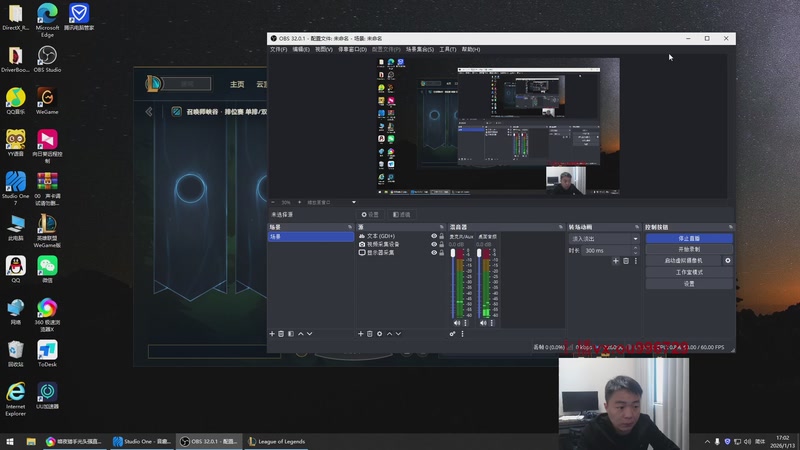The image size is (800, 450).
Task: Lock the 显示器采集 source
Action: 442,253
